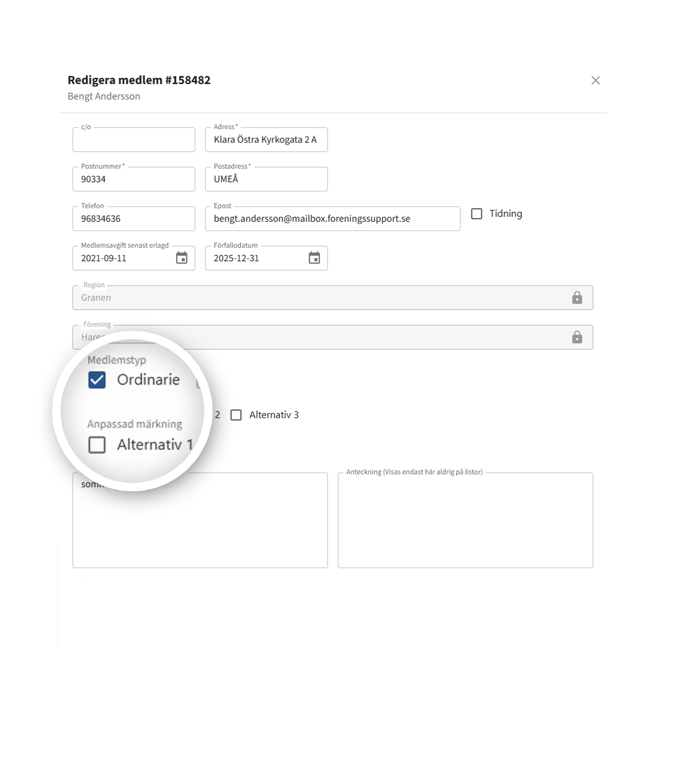Screen dimensions: 679x784
Task: Click the Förfallodatum date 2025-12-31 text
Action: pyautogui.click(x=237, y=258)
